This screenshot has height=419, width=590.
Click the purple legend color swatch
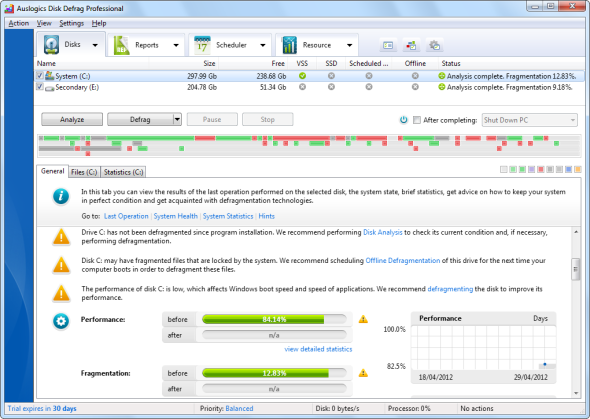click(531, 170)
